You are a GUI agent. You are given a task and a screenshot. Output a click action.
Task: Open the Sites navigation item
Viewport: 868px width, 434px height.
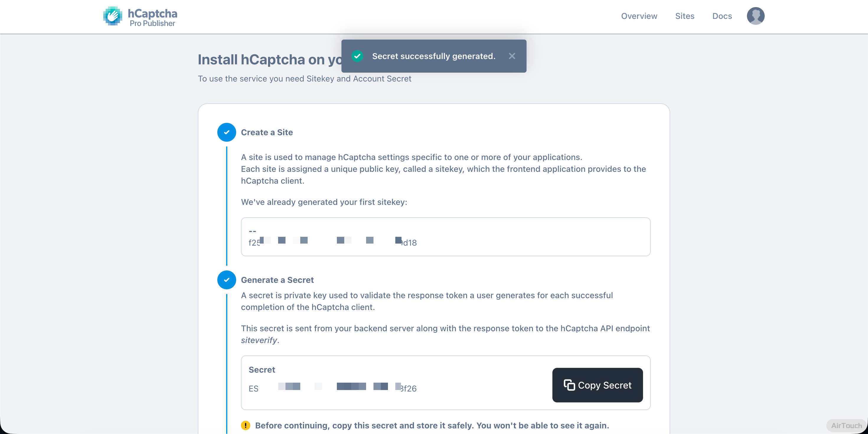[684, 16]
